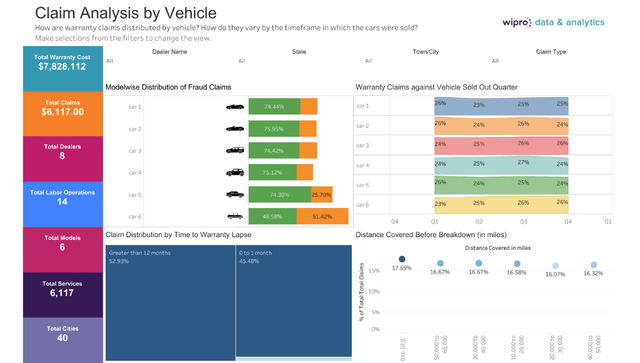Screen dimensions: 640x363
Task: Click the wipro data & analytics logo
Action: (x=553, y=22)
